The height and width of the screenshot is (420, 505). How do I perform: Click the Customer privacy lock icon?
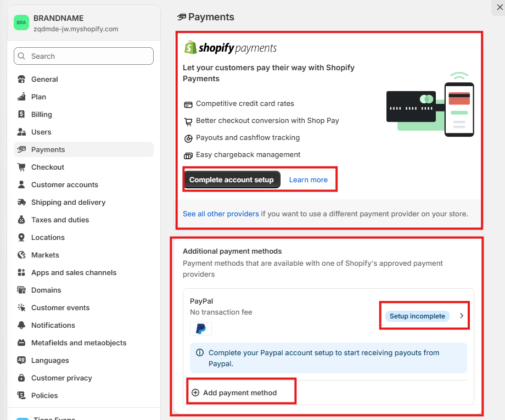click(21, 378)
